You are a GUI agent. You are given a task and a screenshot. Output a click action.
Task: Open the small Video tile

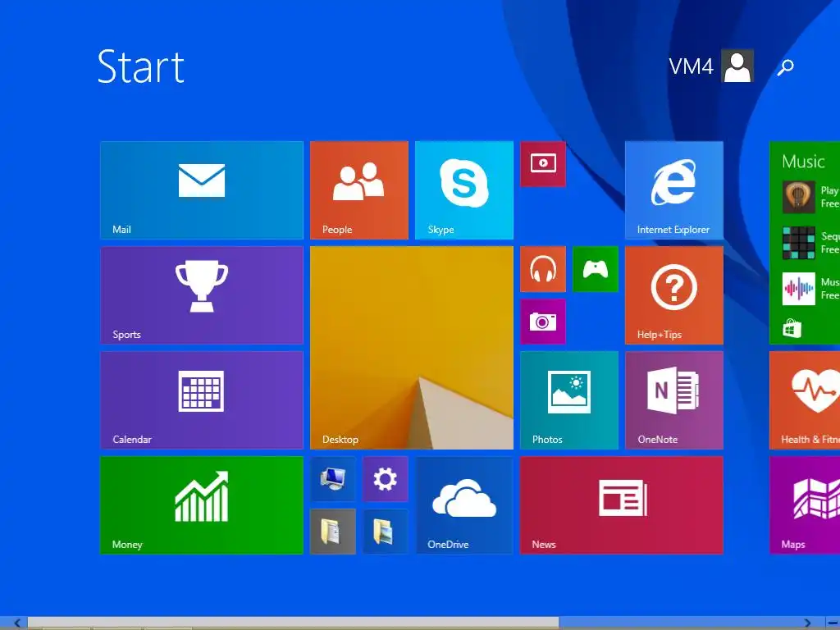(543, 164)
